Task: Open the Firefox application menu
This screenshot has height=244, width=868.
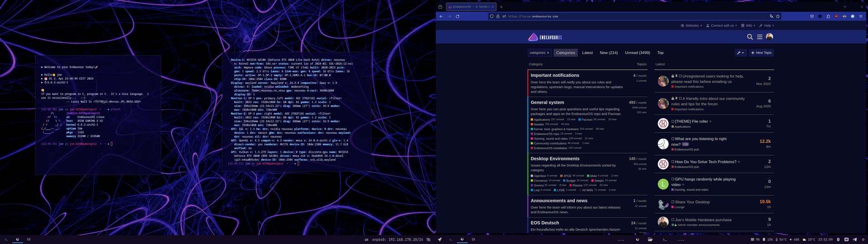Action: click(861, 16)
